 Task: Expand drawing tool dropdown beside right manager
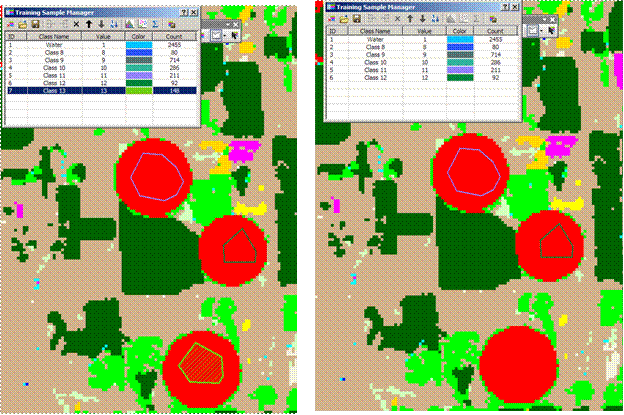coord(541,31)
